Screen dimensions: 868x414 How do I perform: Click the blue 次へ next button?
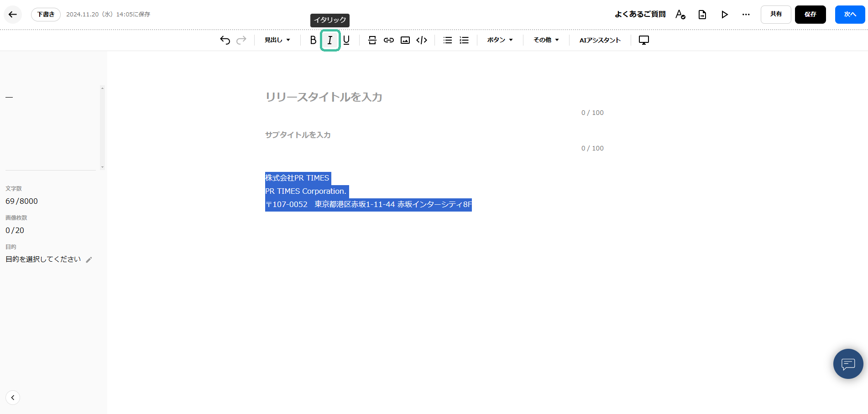pyautogui.click(x=850, y=15)
